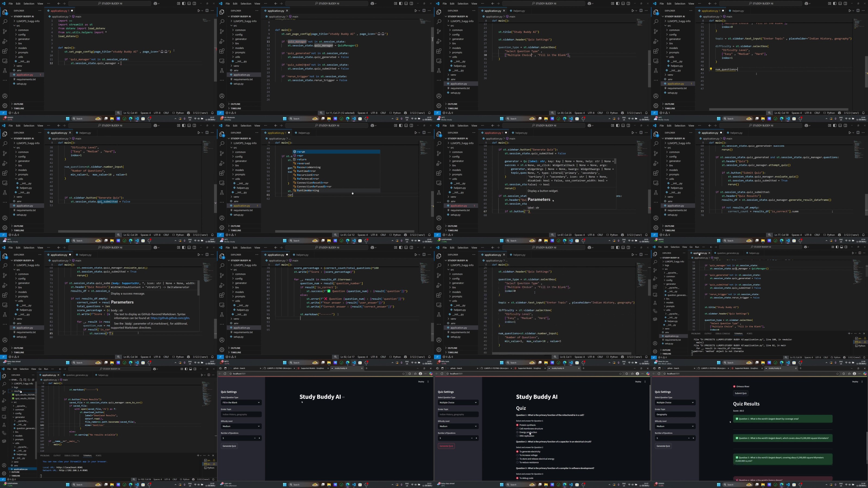Open VS Code from taskbar below the Quiz Results browser

(x=788, y=485)
